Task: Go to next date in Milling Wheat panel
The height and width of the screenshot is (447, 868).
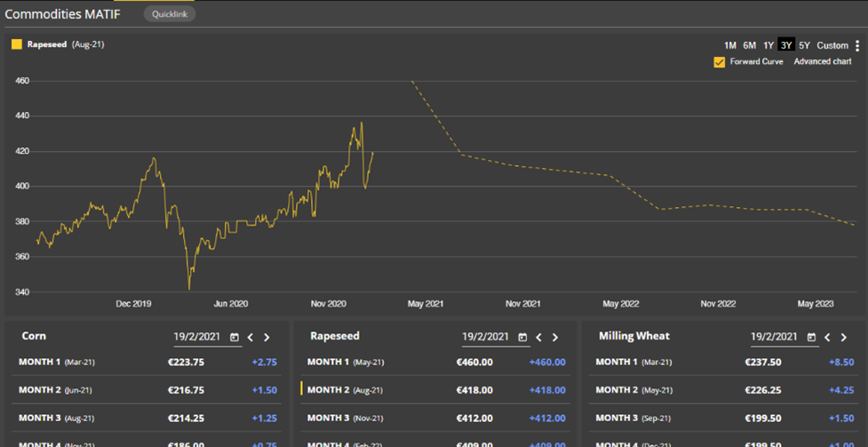Action: point(844,338)
